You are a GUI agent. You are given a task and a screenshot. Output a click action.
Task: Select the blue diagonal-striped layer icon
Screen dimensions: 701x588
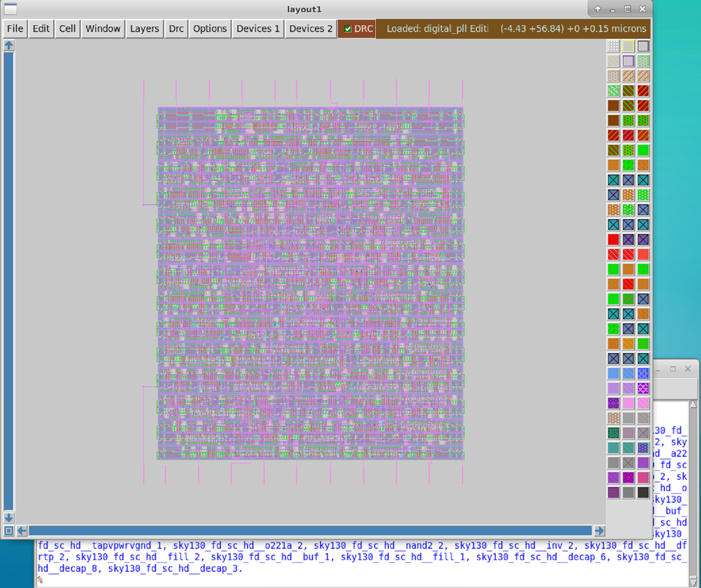(628, 373)
